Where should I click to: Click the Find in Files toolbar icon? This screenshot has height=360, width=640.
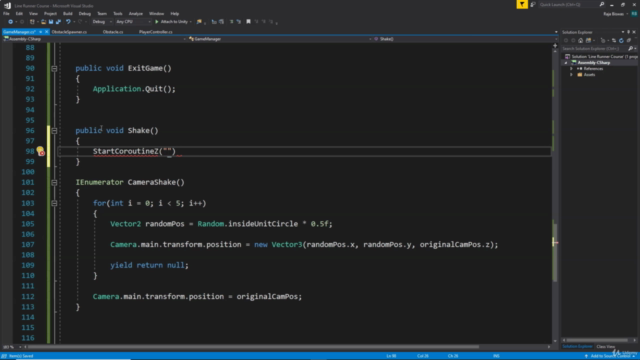[x=199, y=22]
